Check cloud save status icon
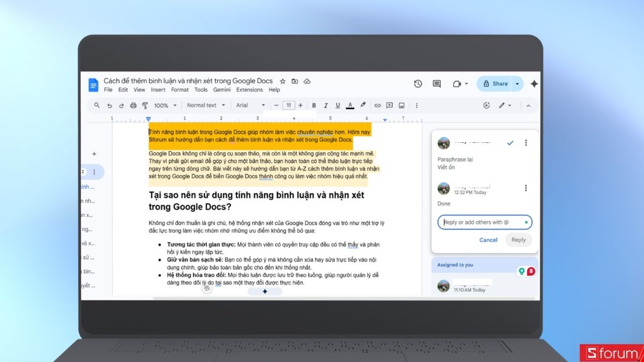Image resolution: width=644 pixels, height=362 pixels. point(307,81)
